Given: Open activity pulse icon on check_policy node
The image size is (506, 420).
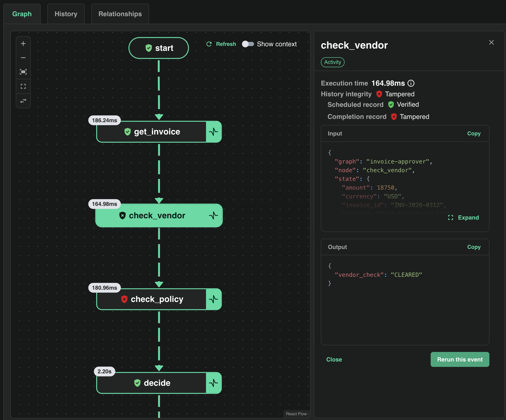Looking at the screenshot, I should 214,299.
